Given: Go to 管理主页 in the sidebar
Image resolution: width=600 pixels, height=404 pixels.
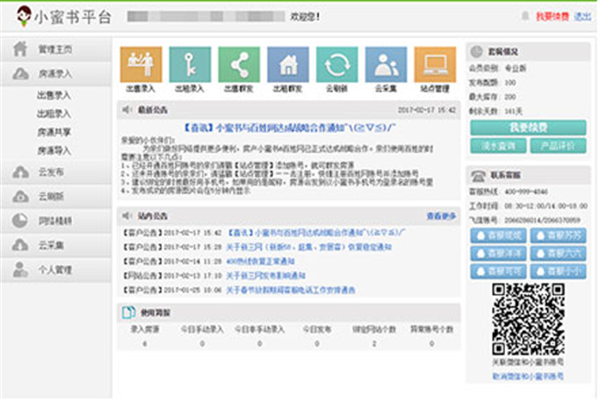Looking at the screenshot, I should [x=55, y=49].
